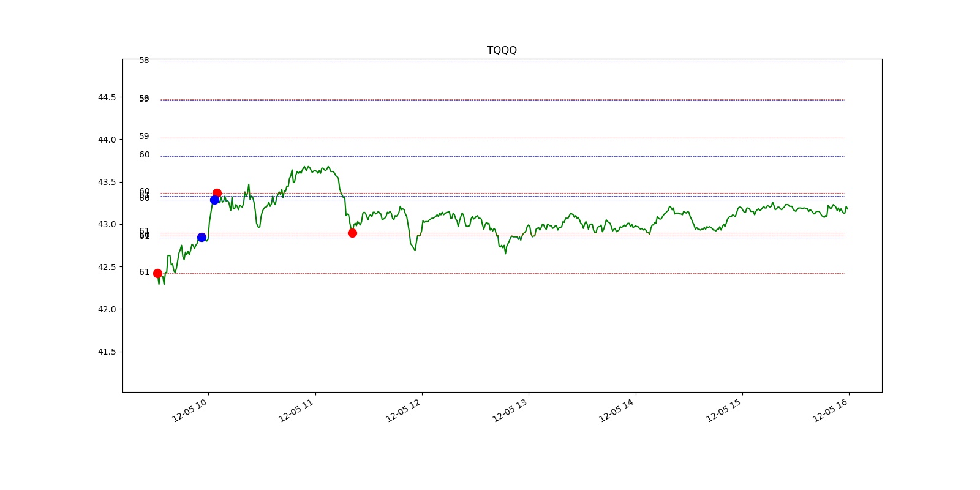The width and height of the screenshot is (980, 490).
Task: Select the 44.0 y-axis tick label
Action: (107, 140)
